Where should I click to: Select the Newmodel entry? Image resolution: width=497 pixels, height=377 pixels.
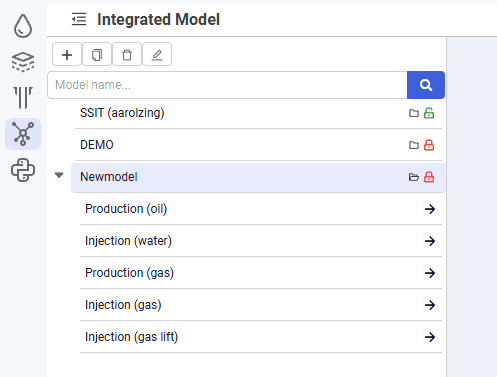(258, 177)
